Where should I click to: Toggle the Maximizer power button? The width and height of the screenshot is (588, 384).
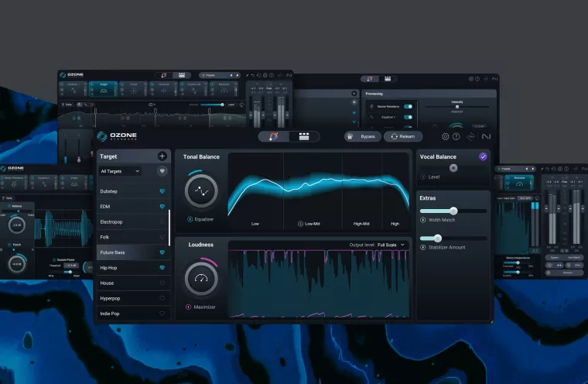point(188,307)
